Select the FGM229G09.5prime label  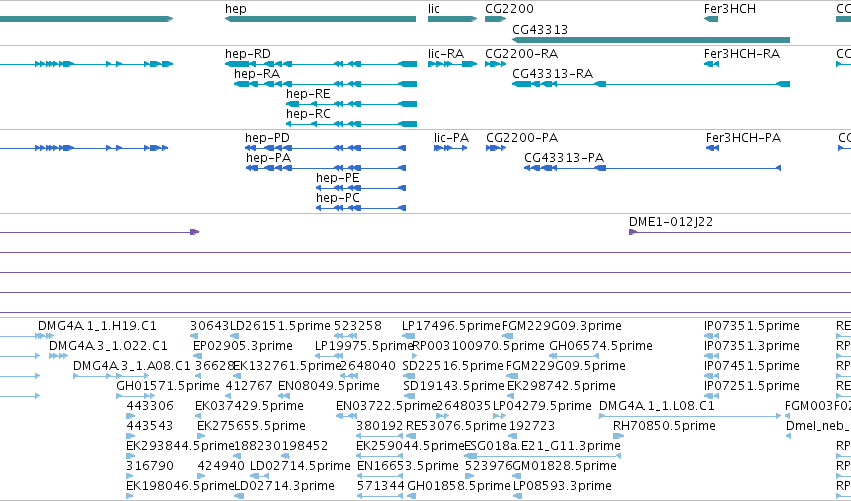[x=566, y=366]
